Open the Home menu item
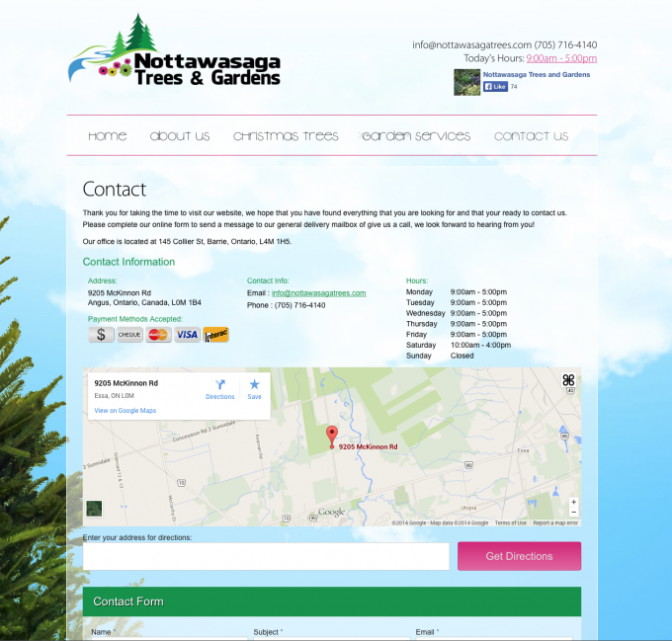Image resolution: width=672 pixels, height=641 pixels. point(107,136)
